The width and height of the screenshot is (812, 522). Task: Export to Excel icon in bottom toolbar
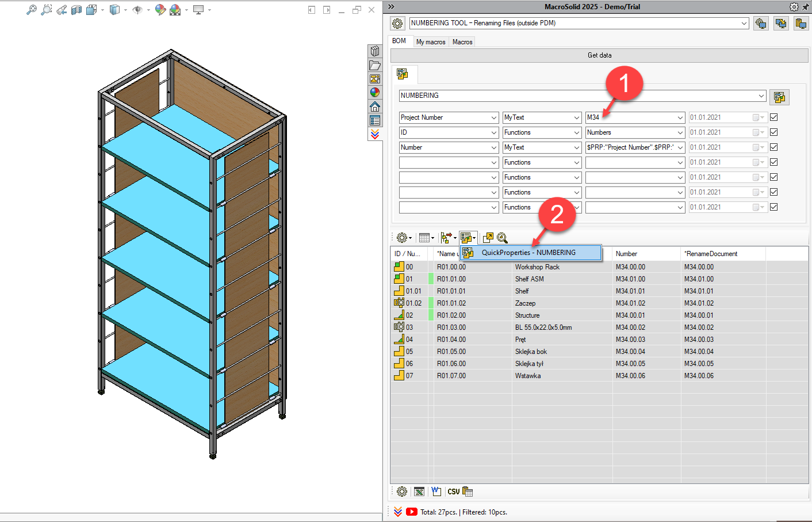click(x=419, y=491)
